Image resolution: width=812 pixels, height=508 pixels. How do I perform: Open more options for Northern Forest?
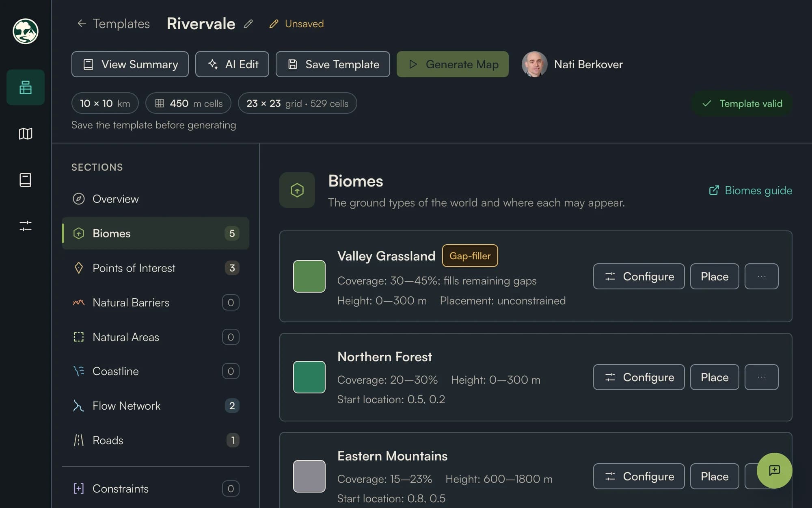click(x=761, y=377)
